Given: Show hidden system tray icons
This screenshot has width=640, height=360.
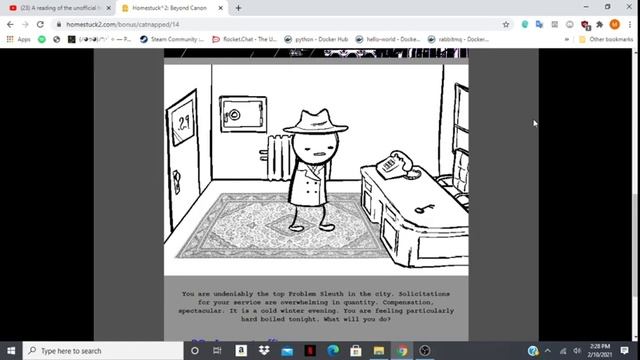Looking at the screenshot, I should click(548, 351).
